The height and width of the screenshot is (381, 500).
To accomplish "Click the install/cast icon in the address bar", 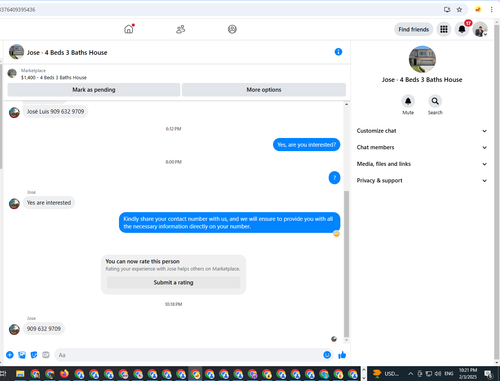I will (447, 9).
